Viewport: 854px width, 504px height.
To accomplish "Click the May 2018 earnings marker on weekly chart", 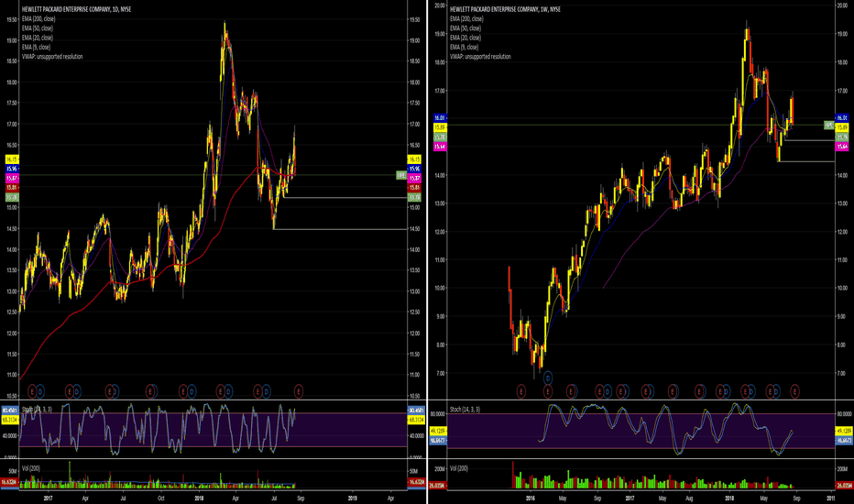I will tap(770, 391).
